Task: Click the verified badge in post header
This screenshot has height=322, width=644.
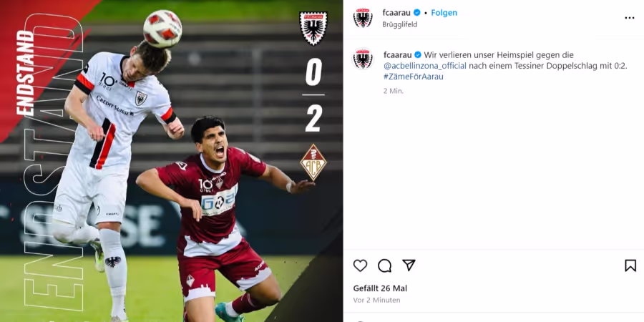Action: coord(417,13)
